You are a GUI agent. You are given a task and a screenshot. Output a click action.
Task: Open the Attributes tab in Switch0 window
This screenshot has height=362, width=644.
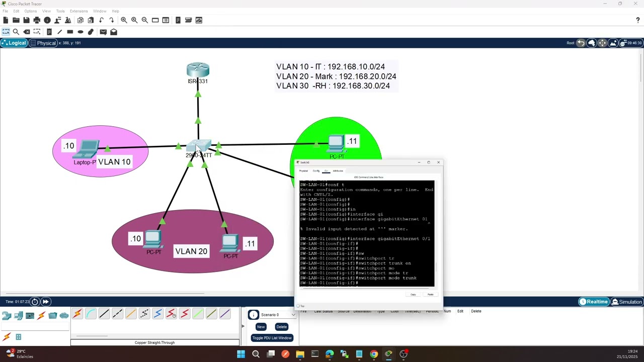point(338,171)
